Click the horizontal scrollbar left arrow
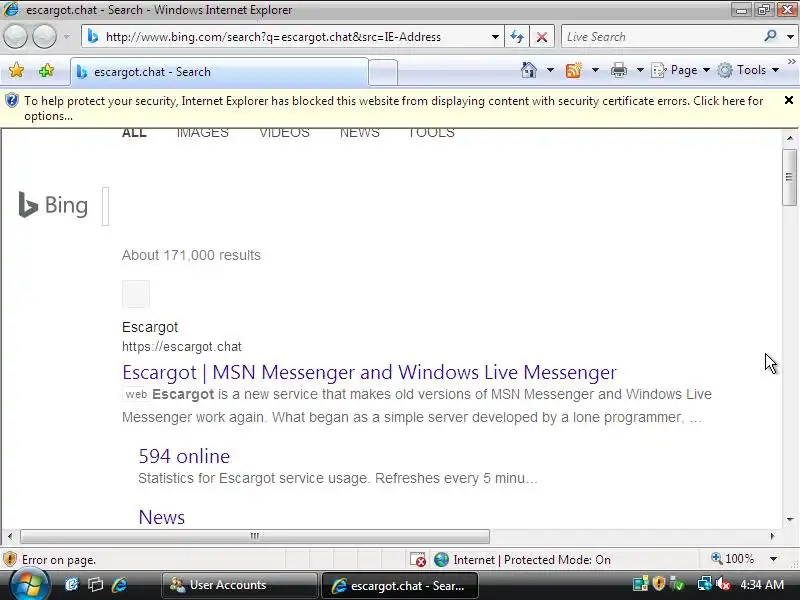Screen dimensions: 800x600 point(10,536)
